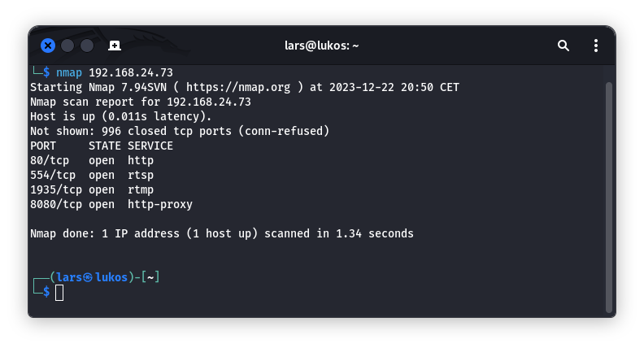Viewport: 644px width, 348px height.
Task: Click the nmap command word
Action: 69,72
